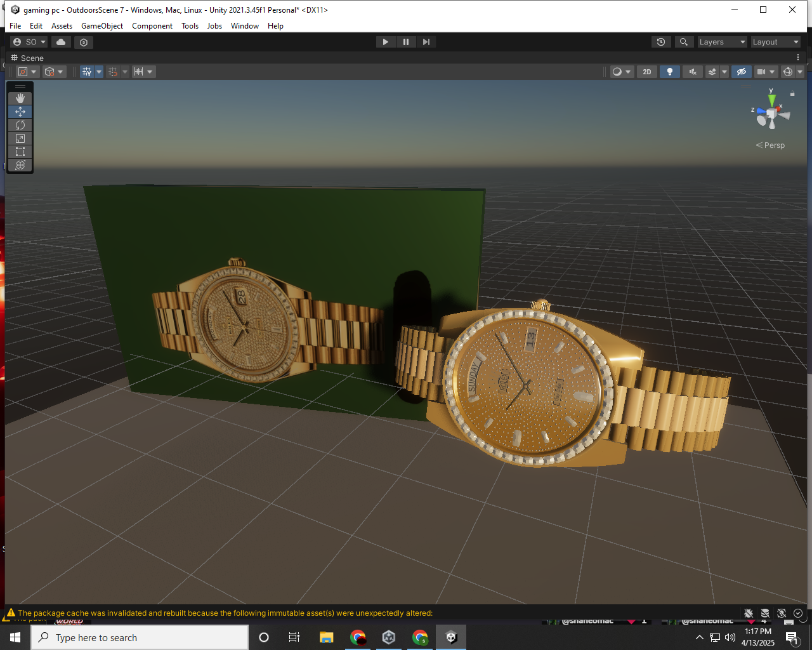Screen dimensions: 812x650
Task: Open Windows Start menu
Action: pyautogui.click(x=15, y=637)
